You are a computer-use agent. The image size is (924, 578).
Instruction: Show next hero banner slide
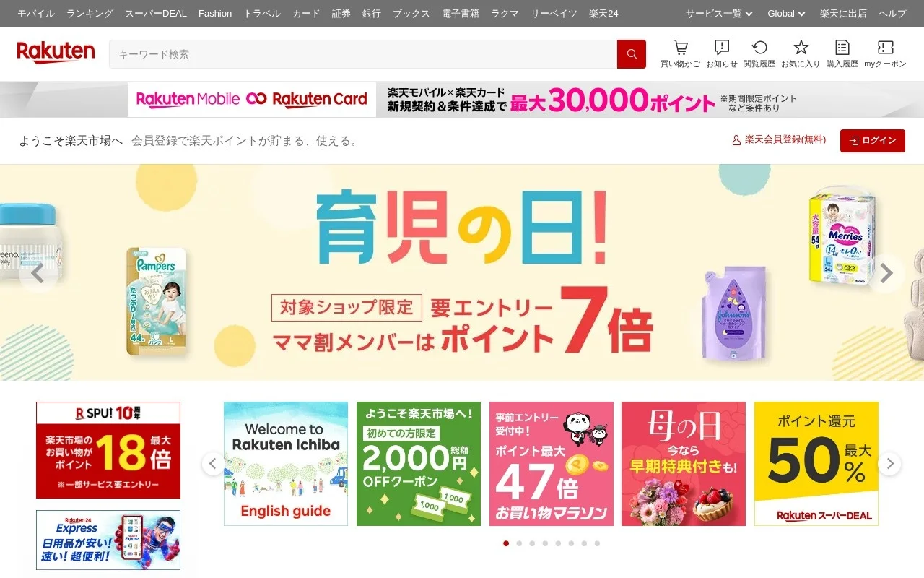(886, 274)
